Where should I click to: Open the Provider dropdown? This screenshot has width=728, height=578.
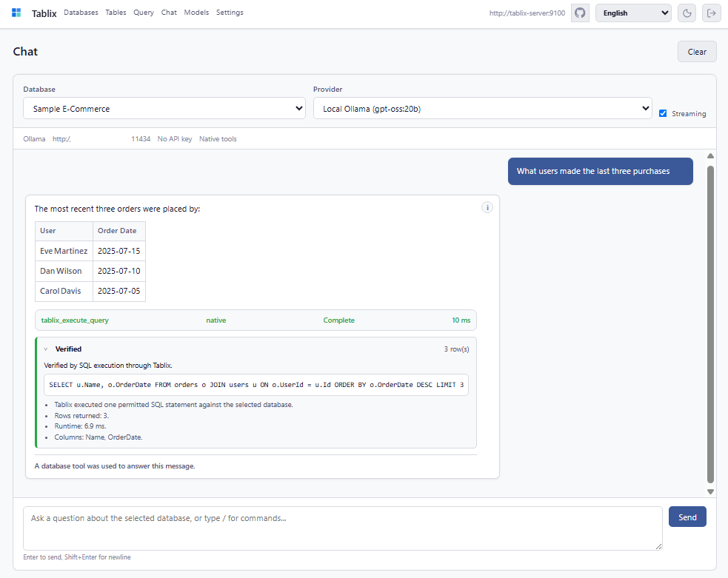click(x=482, y=109)
